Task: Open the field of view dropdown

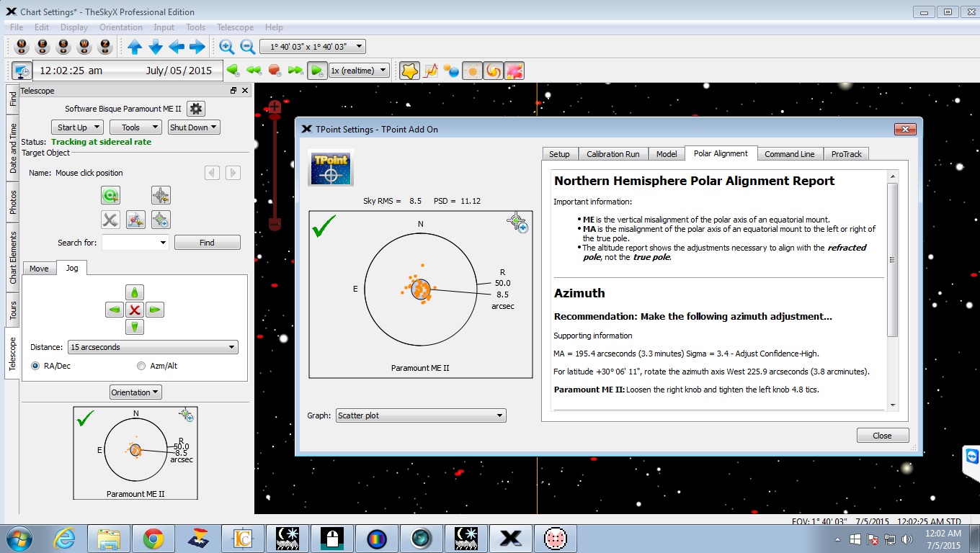Action: (313, 47)
